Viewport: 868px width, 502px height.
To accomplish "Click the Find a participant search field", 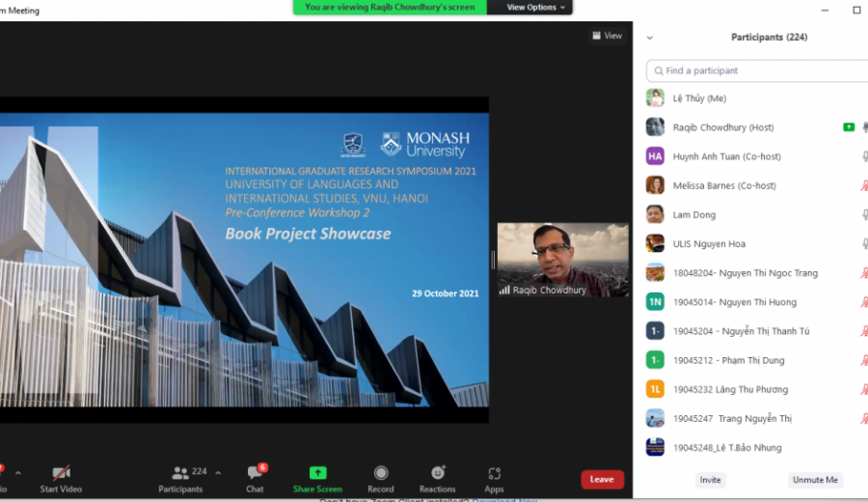I will pos(757,70).
